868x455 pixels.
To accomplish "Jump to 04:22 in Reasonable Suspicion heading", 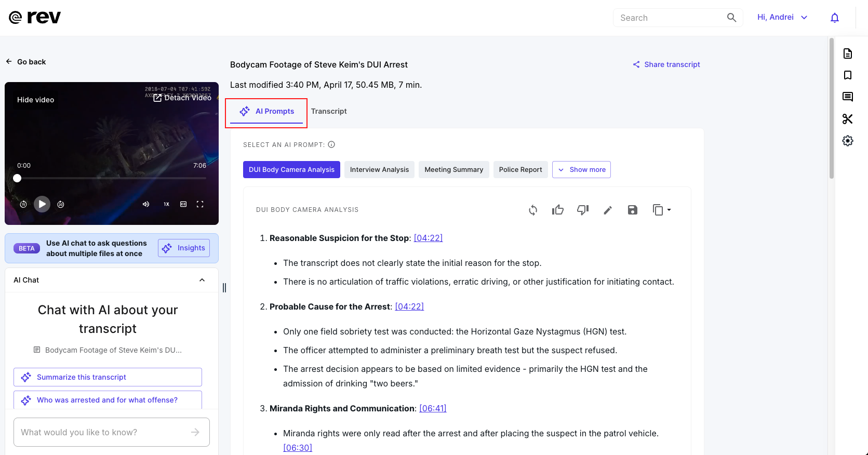I will [428, 238].
